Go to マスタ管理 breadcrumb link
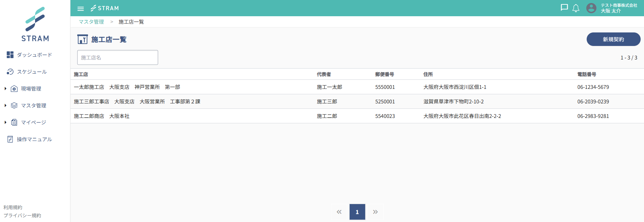The height and width of the screenshot is (222, 644). [x=91, y=22]
